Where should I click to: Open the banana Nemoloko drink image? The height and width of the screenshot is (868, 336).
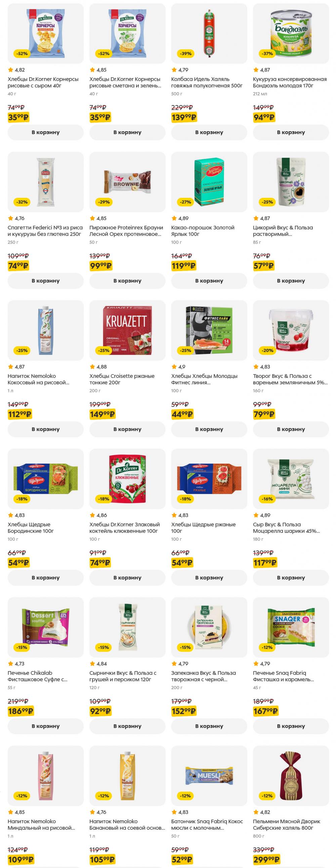click(x=127, y=775)
